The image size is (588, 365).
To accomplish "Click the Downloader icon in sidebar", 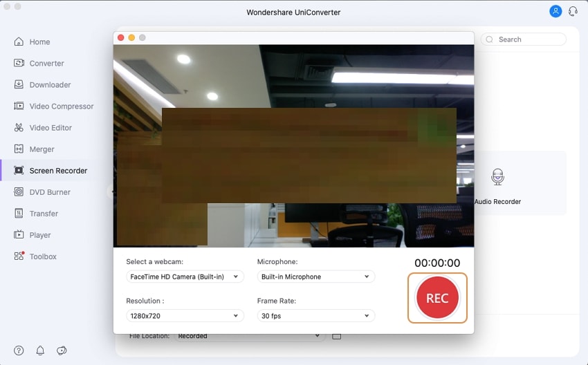I will click(19, 84).
